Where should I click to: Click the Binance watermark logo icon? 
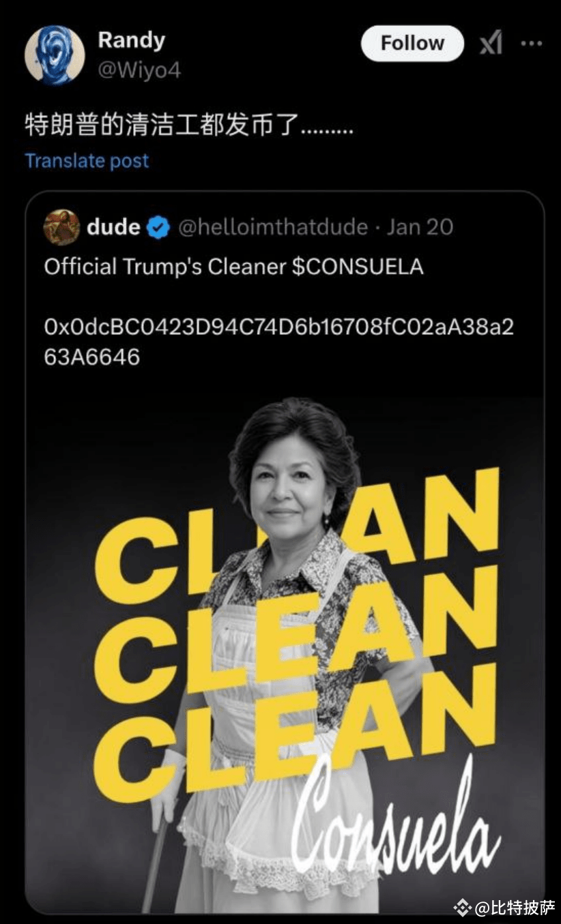[463, 907]
